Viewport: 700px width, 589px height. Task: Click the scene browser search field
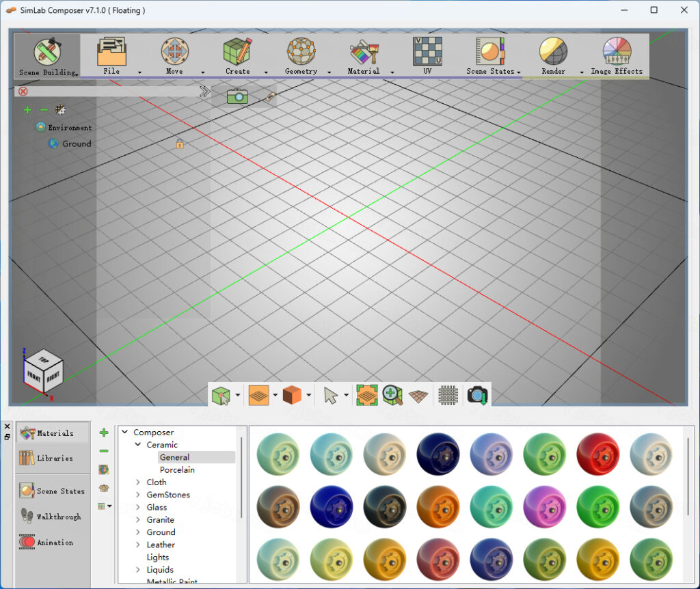click(111, 92)
